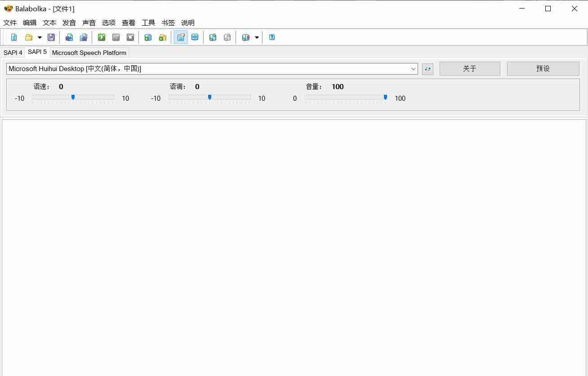Open the 选项 menu
588x376 pixels.
pyautogui.click(x=109, y=22)
